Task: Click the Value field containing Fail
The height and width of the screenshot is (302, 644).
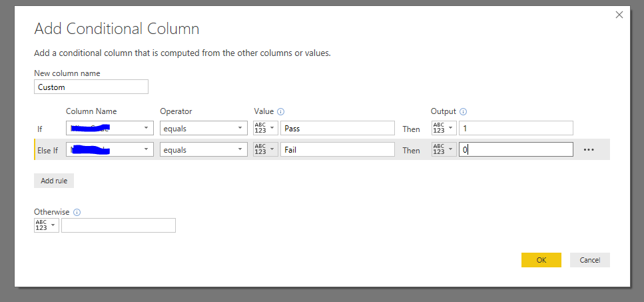Action: [x=338, y=149]
